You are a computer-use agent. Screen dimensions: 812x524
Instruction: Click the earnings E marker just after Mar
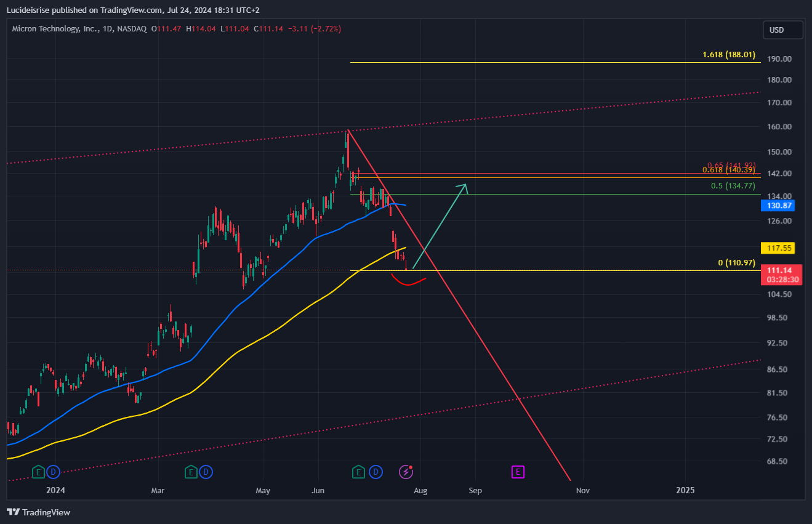[191, 472]
